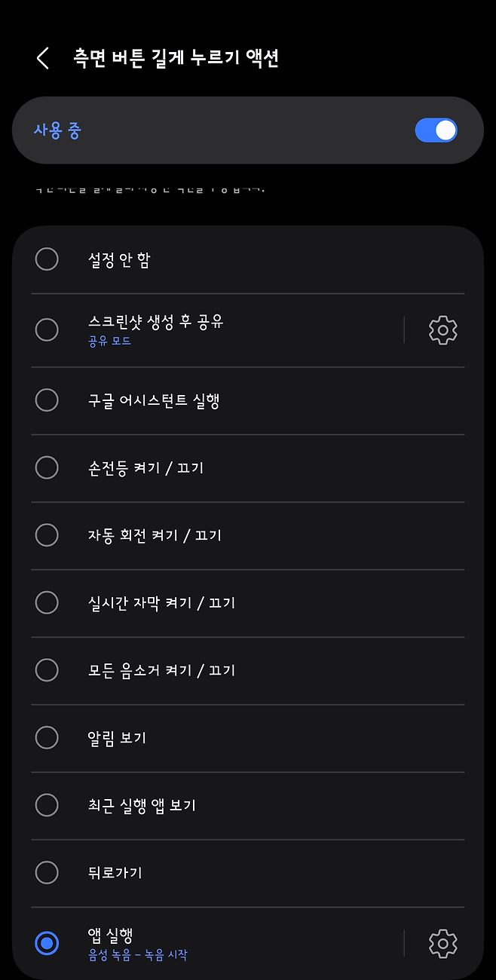Pick 자동 회전 켜기 / 끄기 radio button

[x=47, y=535]
